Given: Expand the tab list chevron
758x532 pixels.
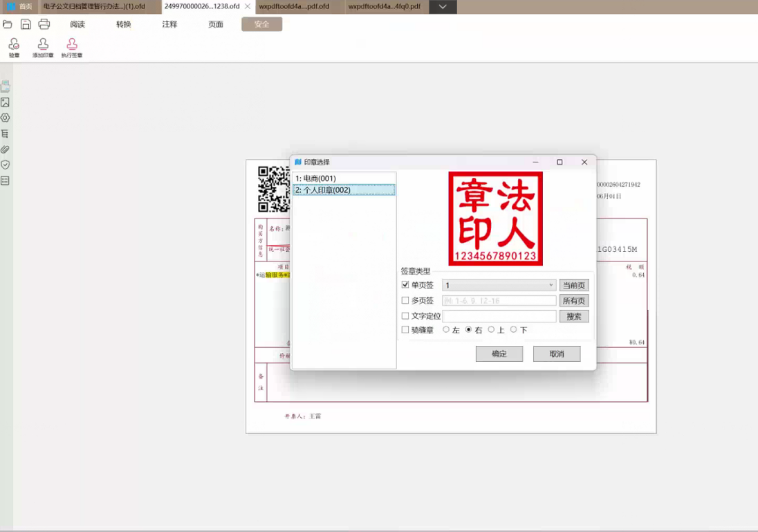Looking at the screenshot, I should tap(443, 6).
